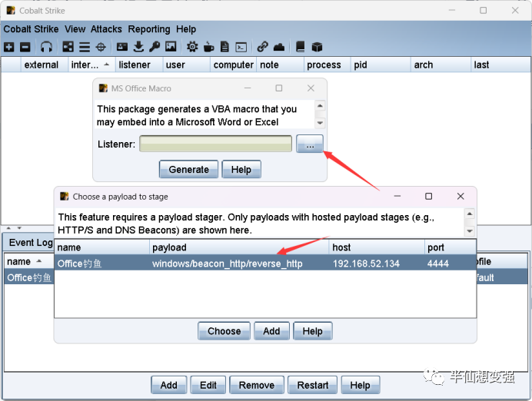
Task: Switch to Target Table crosshair icon
Action: (101, 47)
